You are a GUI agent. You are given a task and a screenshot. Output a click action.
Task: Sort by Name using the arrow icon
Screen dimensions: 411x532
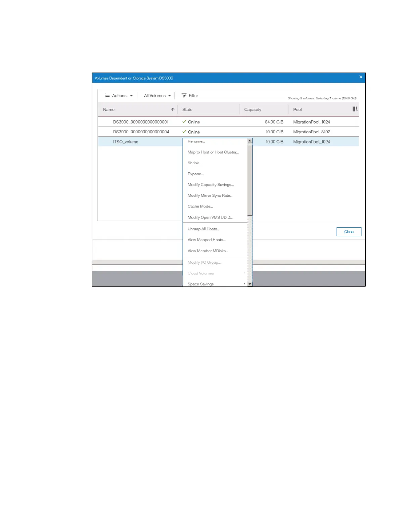pyautogui.click(x=173, y=109)
